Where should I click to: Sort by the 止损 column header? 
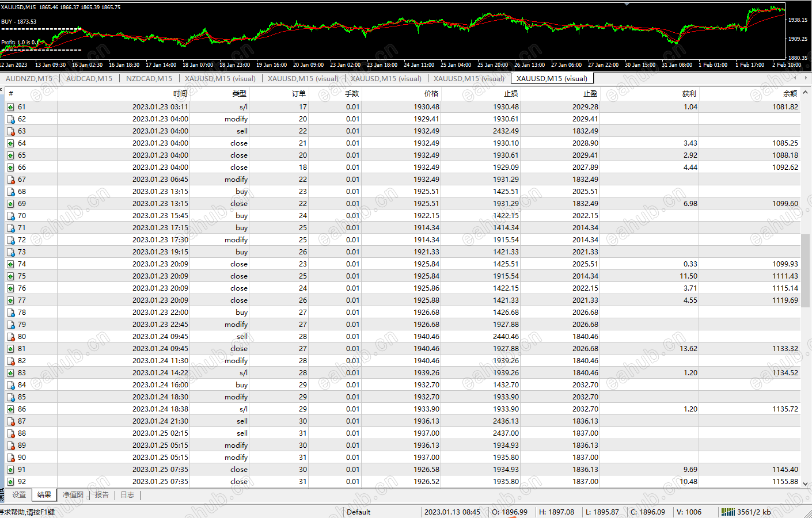coord(481,93)
